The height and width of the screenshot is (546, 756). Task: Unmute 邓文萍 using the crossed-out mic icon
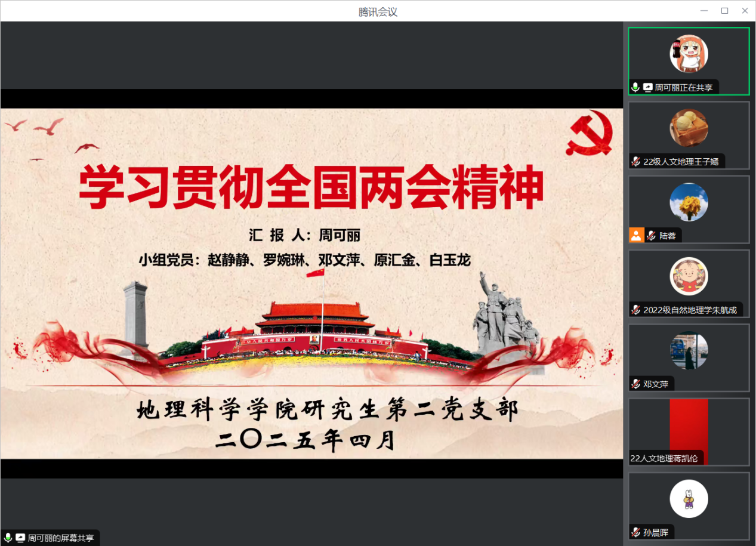635,384
